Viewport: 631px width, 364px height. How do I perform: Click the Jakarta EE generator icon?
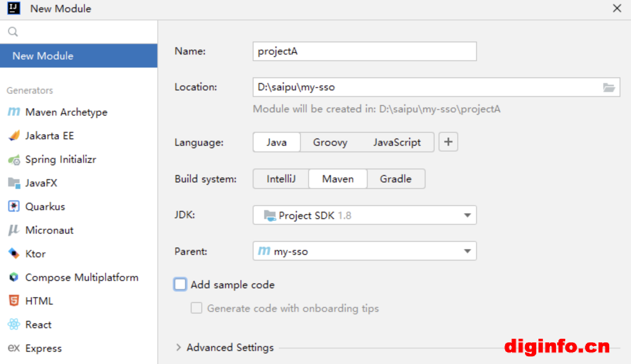[14, 136]
